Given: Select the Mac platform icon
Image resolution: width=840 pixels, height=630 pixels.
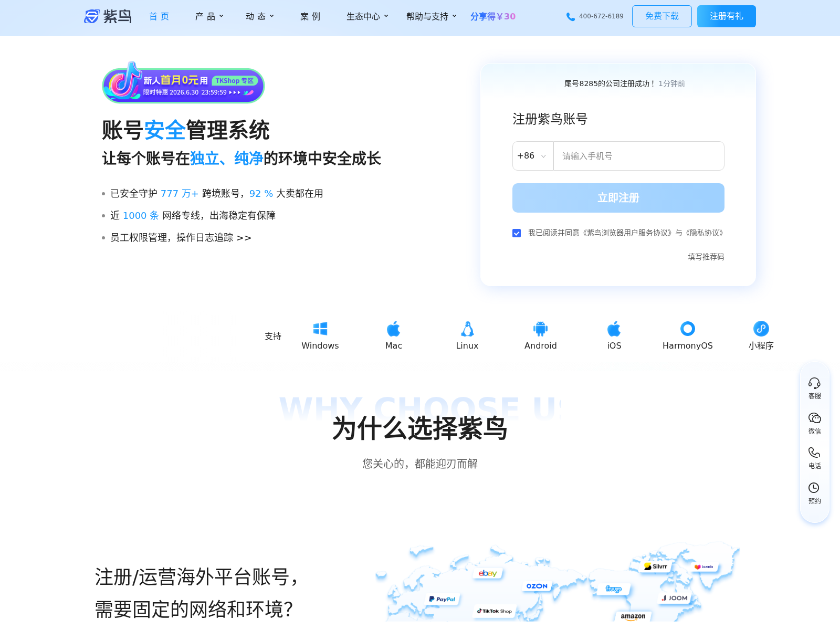Looking at the screenshot, I should point(393,328).
